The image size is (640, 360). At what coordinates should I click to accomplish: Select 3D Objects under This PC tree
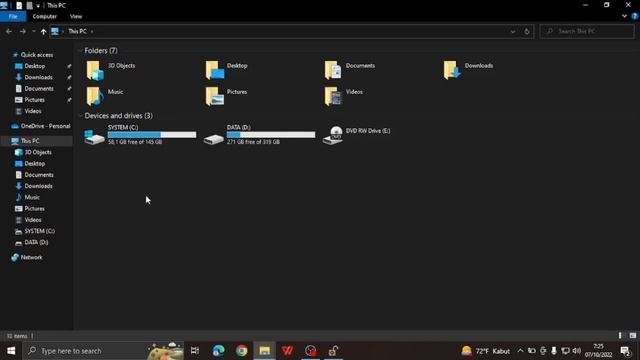38,152
